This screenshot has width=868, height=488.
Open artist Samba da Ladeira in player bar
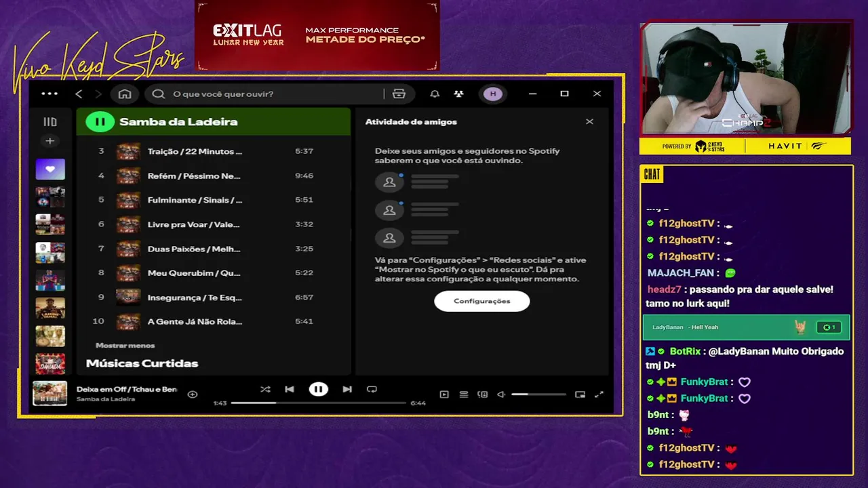click(106, 399)
